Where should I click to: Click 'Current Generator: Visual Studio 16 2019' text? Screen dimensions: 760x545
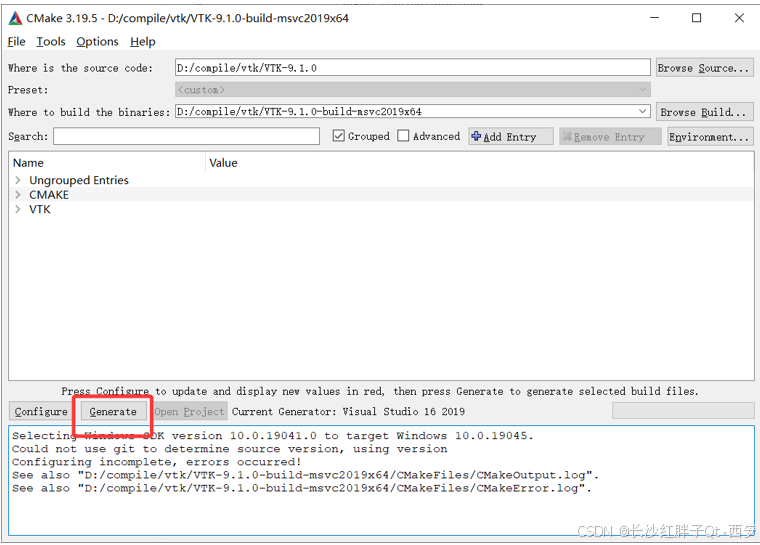click(348, 412)
